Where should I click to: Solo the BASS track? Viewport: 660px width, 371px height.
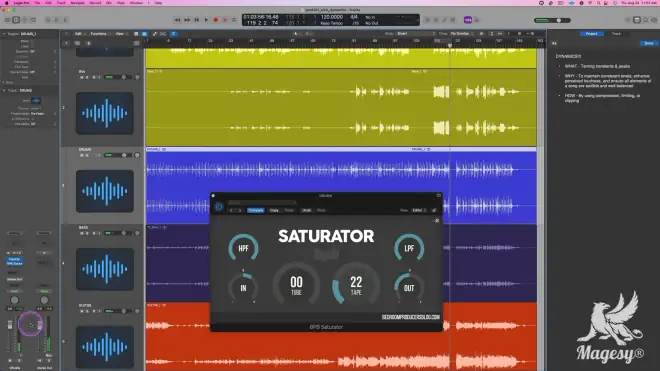pyautogui.click(x=88, y=233)
